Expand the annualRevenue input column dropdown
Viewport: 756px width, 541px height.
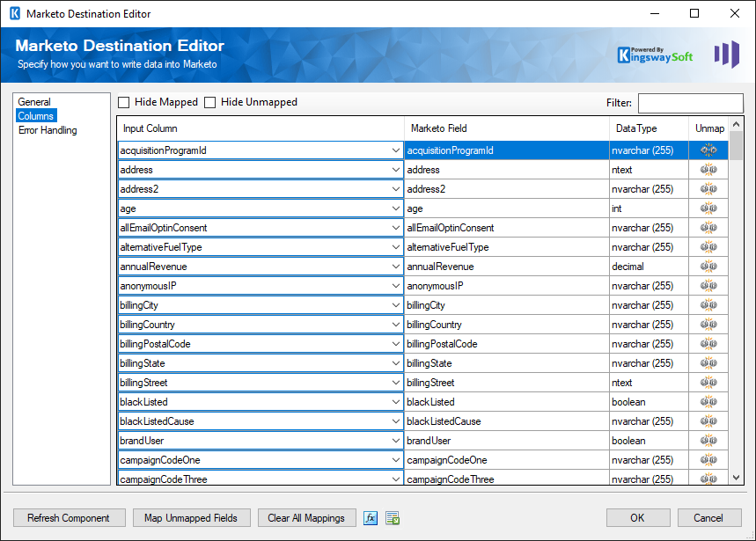click(x=395, y=267)
